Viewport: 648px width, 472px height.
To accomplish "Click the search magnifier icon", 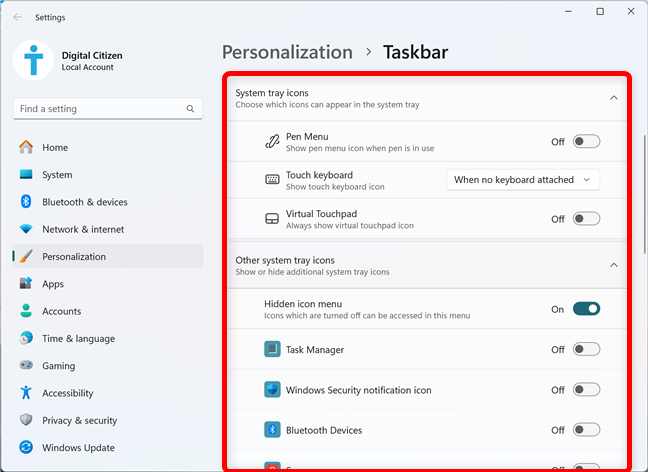I will [x=190, y=109].
